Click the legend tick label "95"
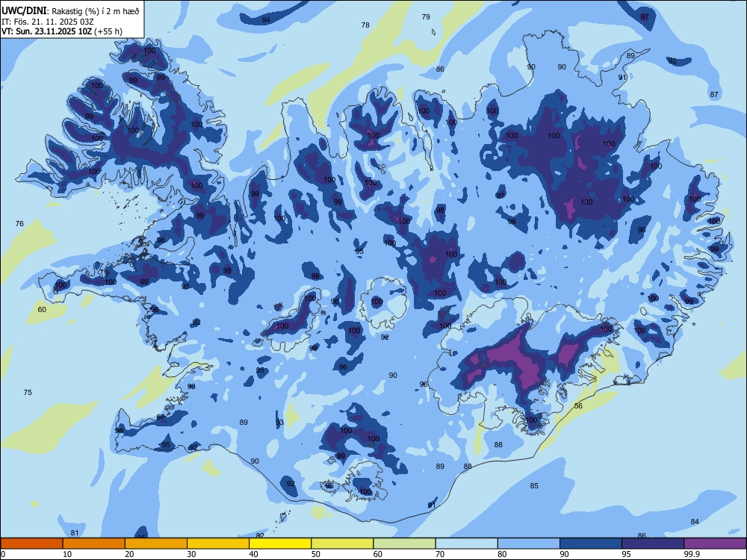Screen dimensions: 747x560 pyautogui.click(x=626, y=554)
